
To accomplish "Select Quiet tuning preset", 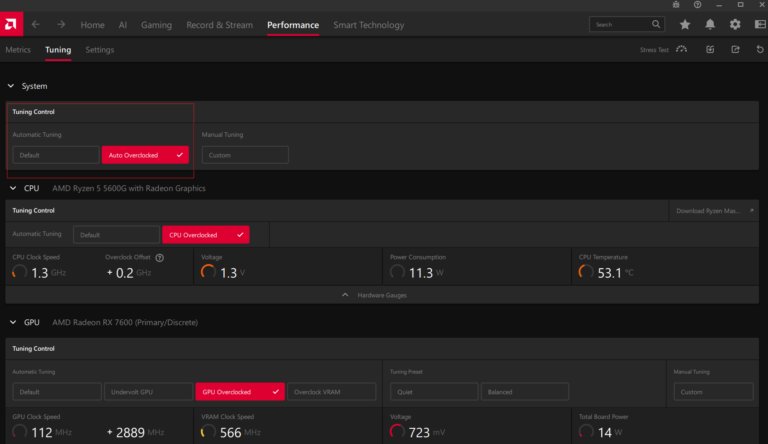I will [434, 392].
